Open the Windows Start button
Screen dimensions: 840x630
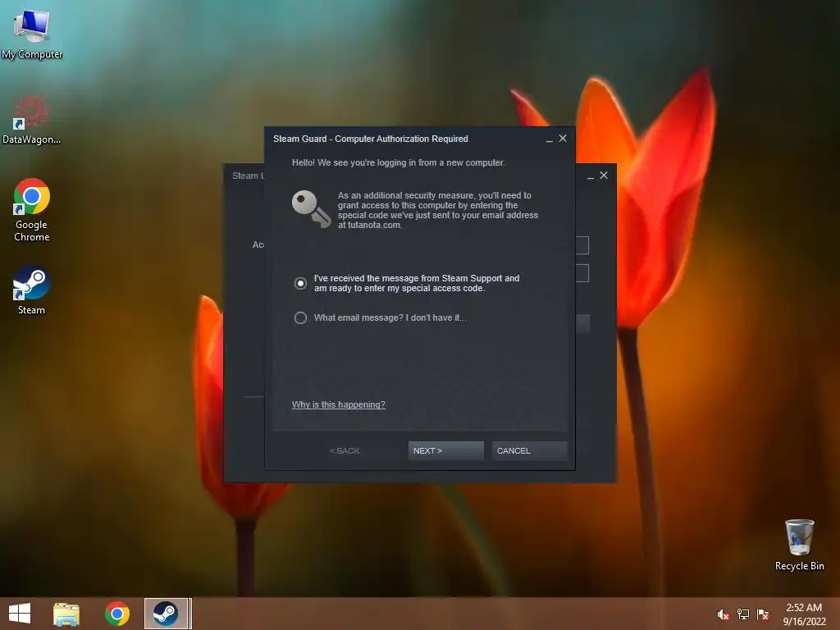point(20,614)
